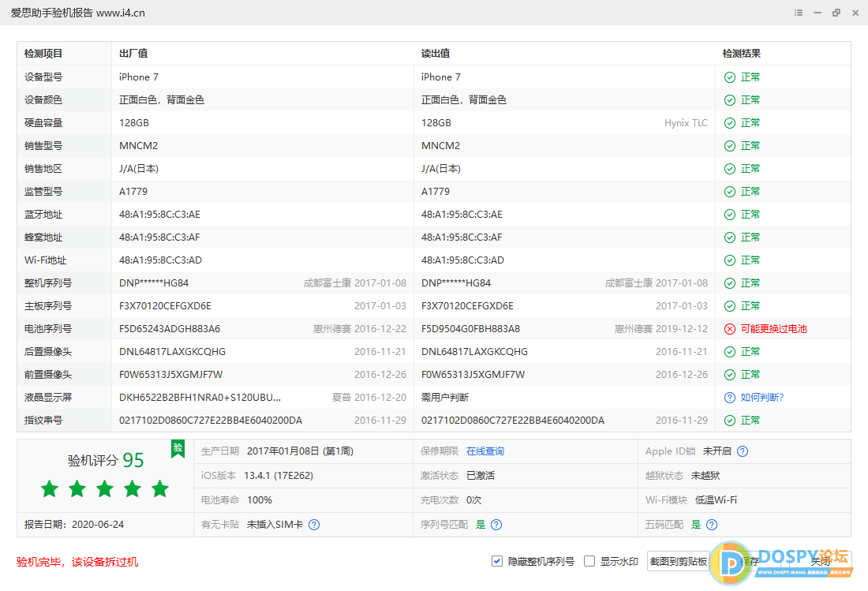This screenshot has width=868, height=591.
Task: Click the 已激活 activation status value
Action: coord(481,476)
